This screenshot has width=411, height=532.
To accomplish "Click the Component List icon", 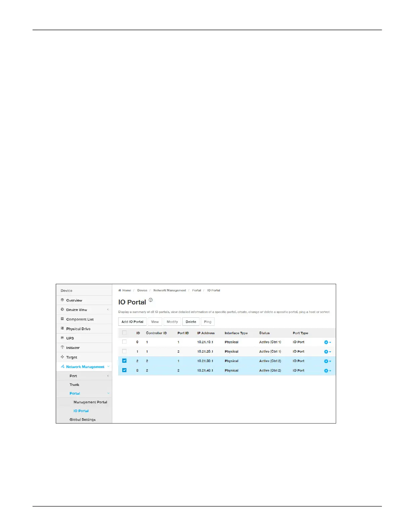I will click(x=62, y=319).
